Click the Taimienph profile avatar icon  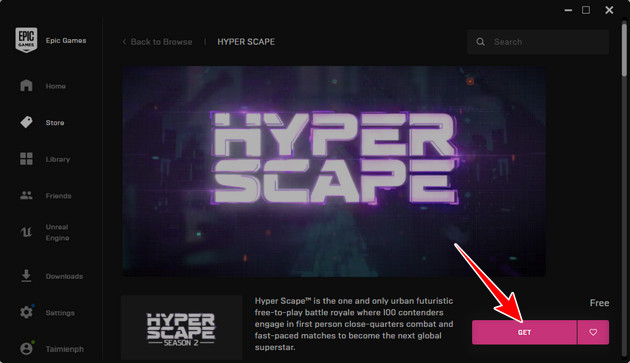click(27, 348)
